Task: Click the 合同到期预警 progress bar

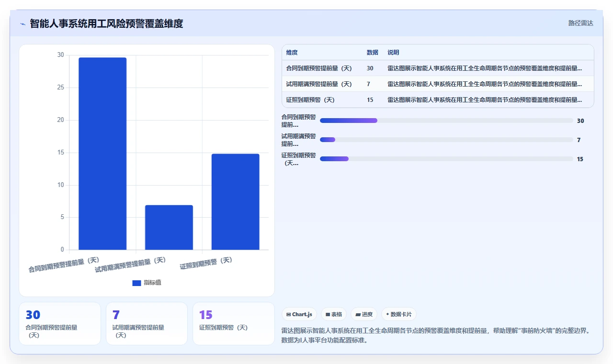Action: [x=446, y=121]
